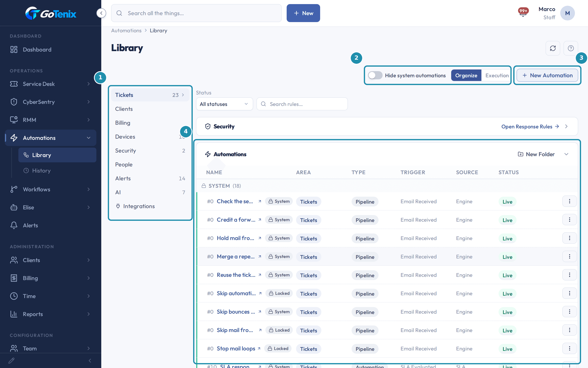588x368 pixels.
Task: Open Marco's user avatar menu
Action: coord(567,13)
